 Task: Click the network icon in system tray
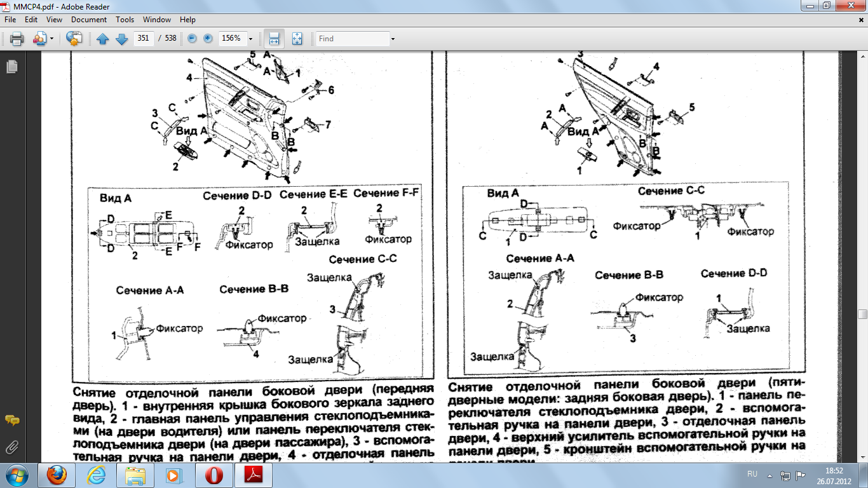(786, 475)
